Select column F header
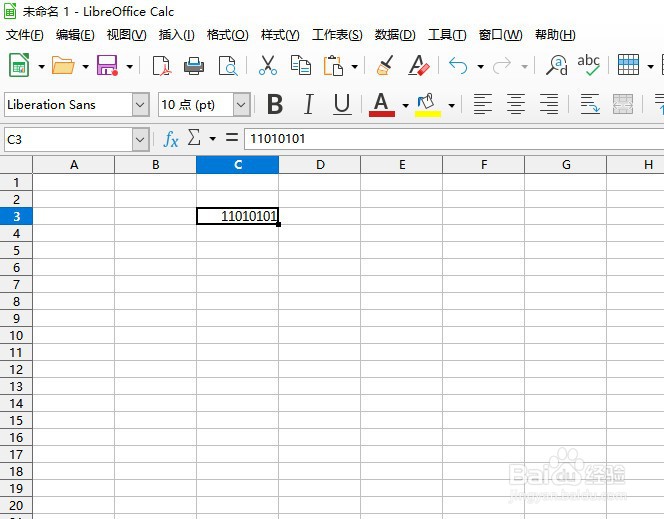The height and width of the screenshot is (519, 664). [484, 165]
